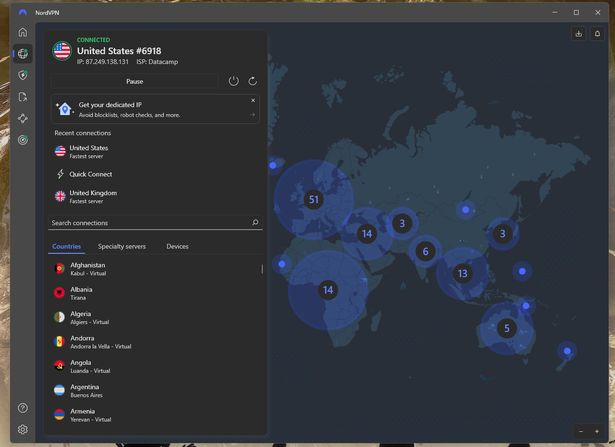Zoom out the map with minus button
The image size is (615, 447).
click(581, 431)
